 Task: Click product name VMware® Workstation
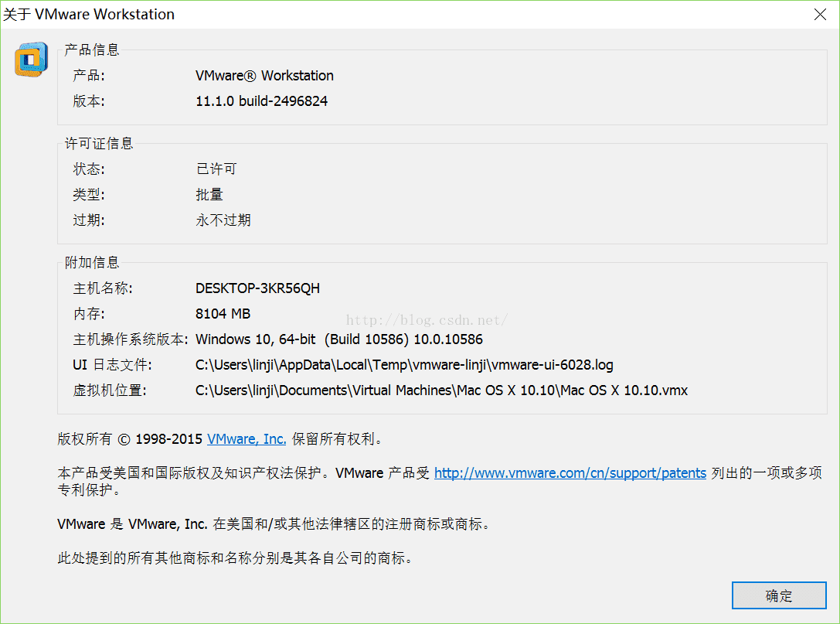point(264,76)
